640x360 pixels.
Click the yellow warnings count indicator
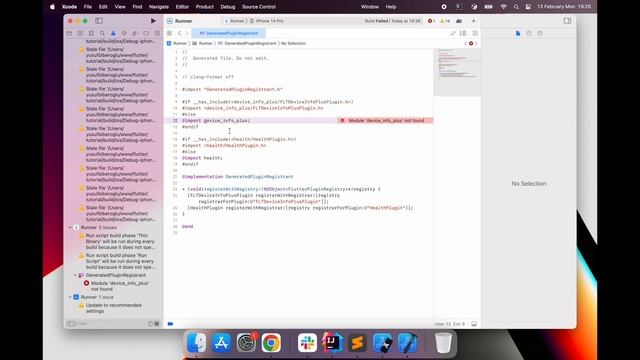[445, 21]
